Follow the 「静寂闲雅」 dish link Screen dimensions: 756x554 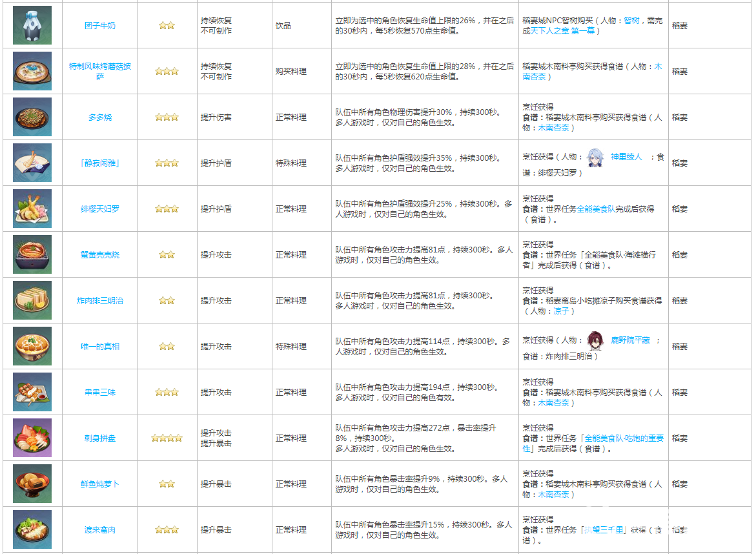[x=100, y=163]
